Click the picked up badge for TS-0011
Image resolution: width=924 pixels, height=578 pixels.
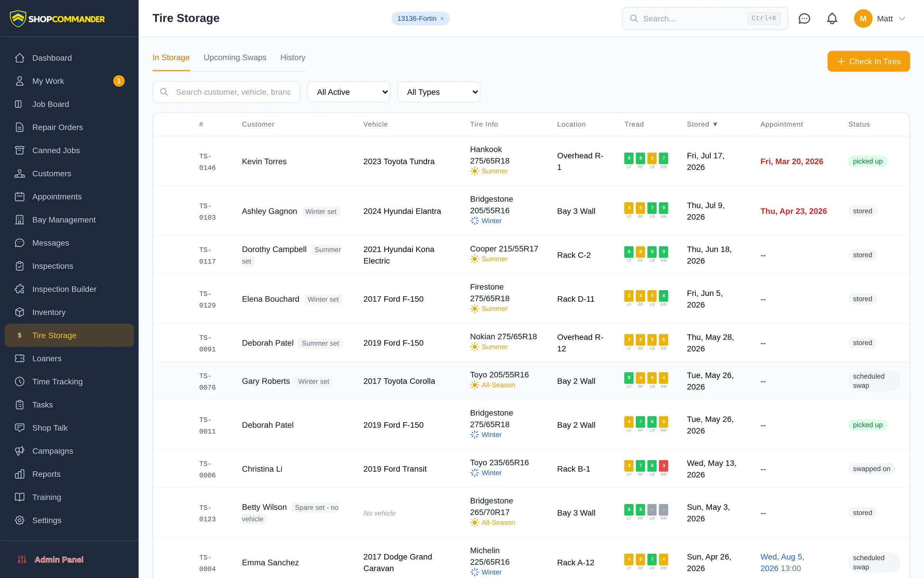(867, 425)
